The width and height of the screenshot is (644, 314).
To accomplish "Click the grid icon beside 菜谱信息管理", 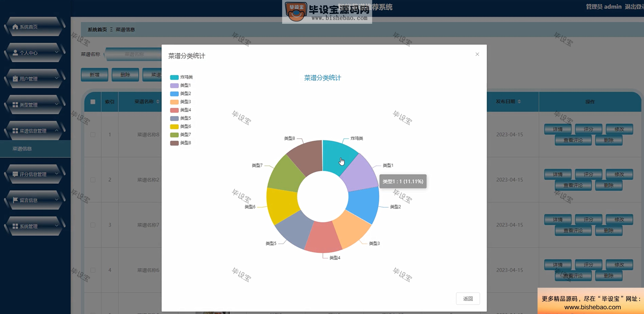I will click(15, 131).
